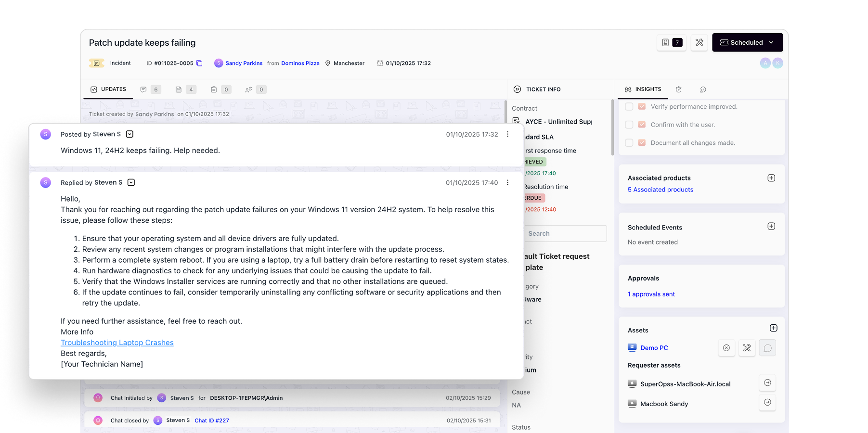
Task: Check the Verify performance improved checkbox
Action: click(629, 107)
